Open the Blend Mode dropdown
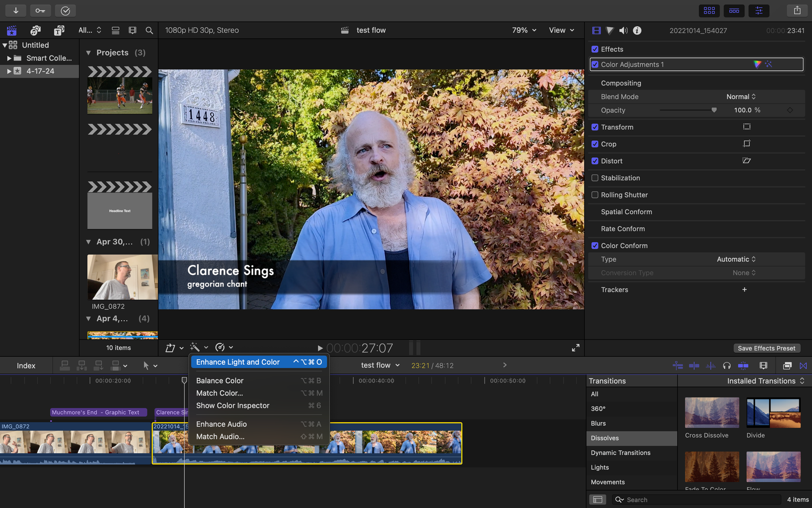 741,96
